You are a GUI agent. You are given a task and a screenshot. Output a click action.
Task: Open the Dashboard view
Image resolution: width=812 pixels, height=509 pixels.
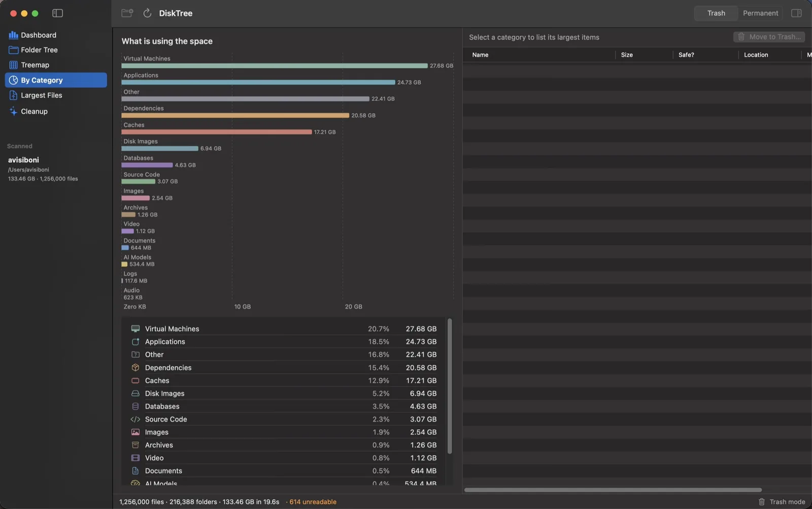(x=56, y=35)
